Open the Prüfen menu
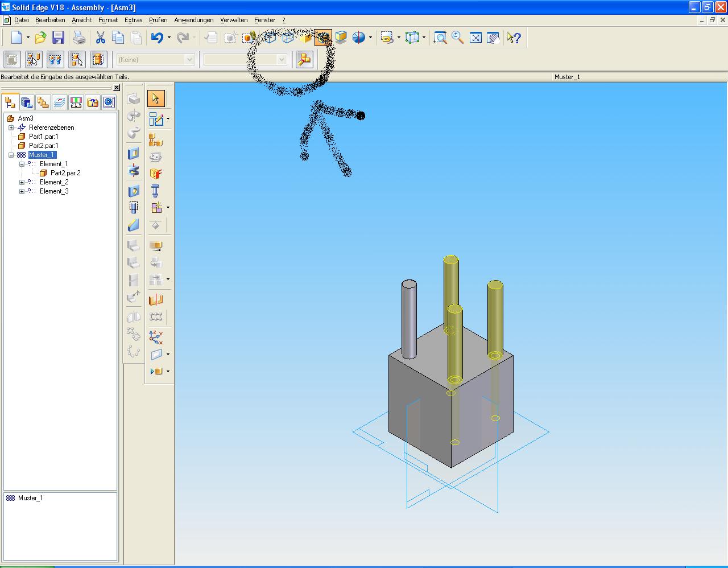 pos(158,20)
